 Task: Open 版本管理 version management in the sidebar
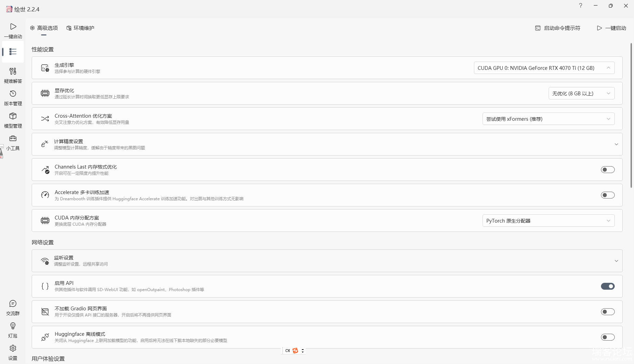[13, 98]
